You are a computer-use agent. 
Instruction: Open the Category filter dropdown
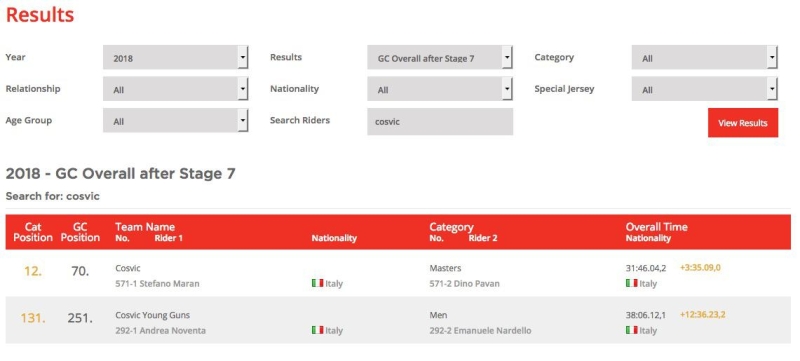[705, 58]
